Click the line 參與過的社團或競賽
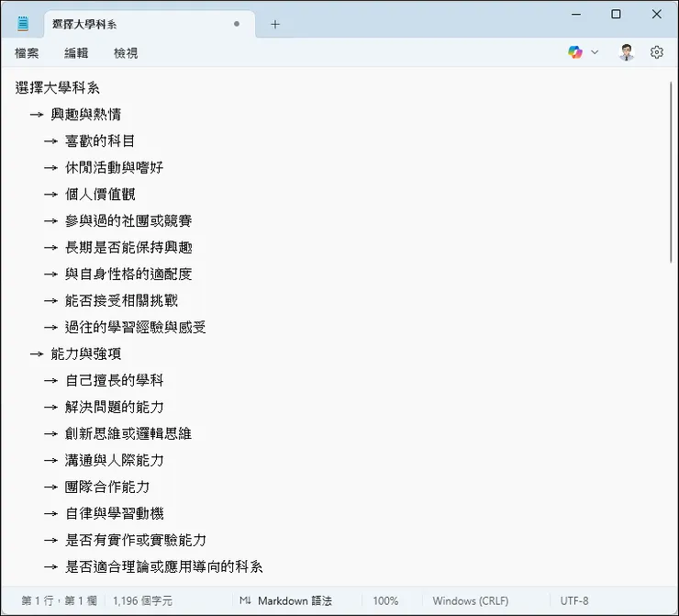679x616 pixels. click(128, 221)
